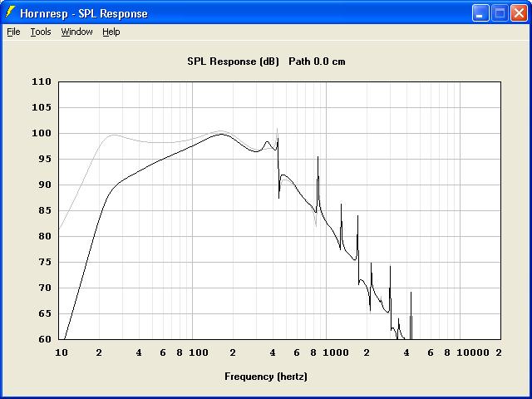
Task: Minimize the Hornresp SPL Response window
Action: [480, 13]
